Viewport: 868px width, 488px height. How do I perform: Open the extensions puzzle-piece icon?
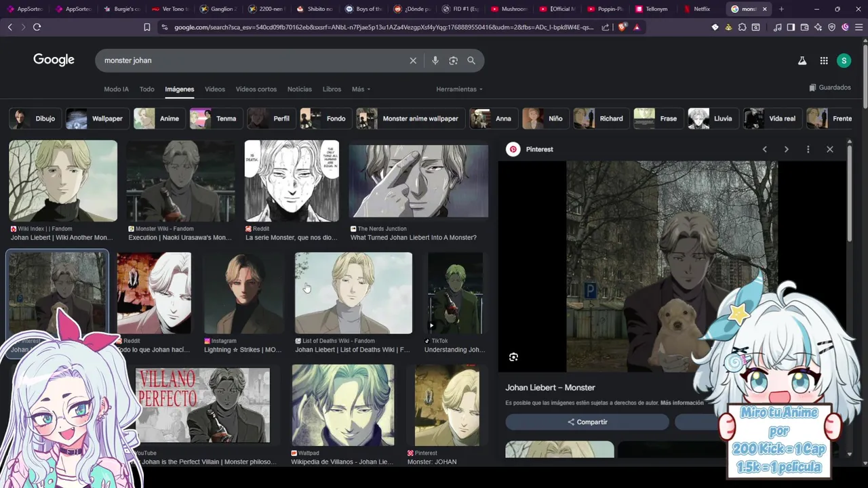743,27
